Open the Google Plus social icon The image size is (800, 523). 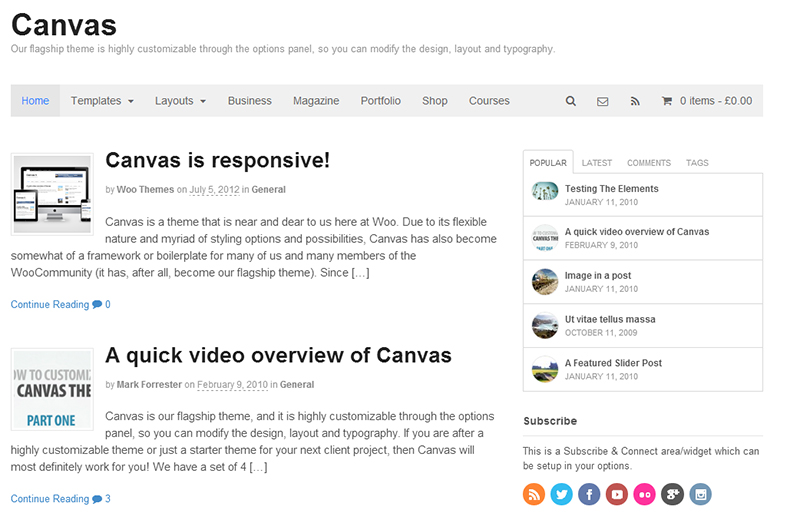click(x=672, y=494)
